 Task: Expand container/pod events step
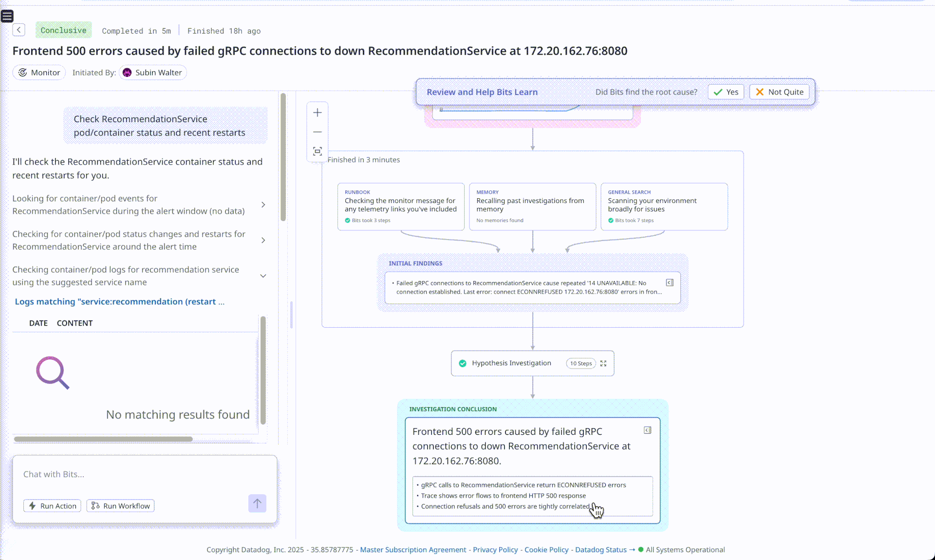tap(263, 205)
